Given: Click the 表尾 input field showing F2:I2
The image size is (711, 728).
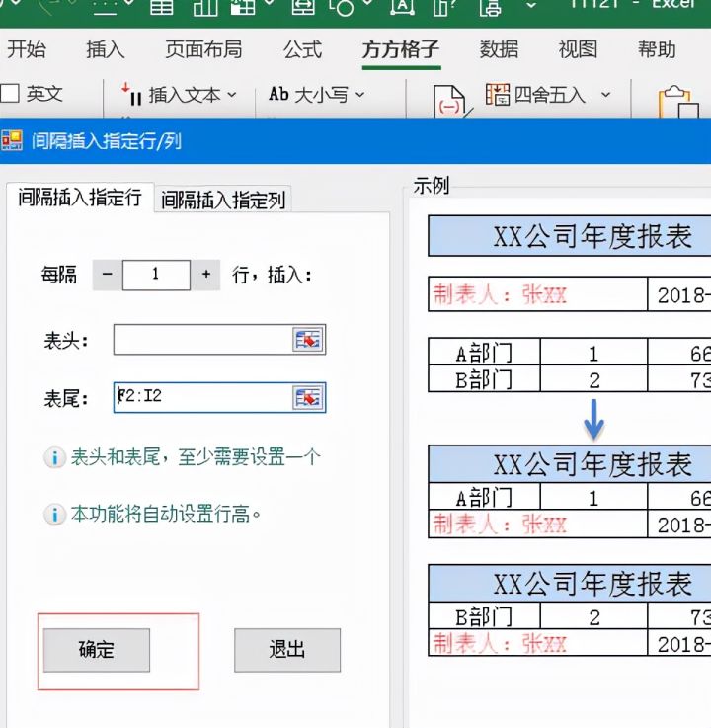Looking at the screenshot, I should 202,397.
